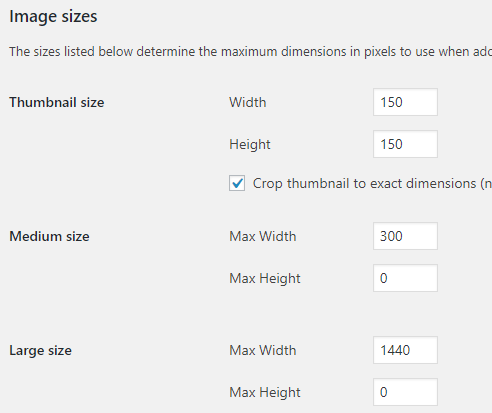Click the Large size Max Width field
Viewport: 492px width, 413px height.
[x=405, y=350]
